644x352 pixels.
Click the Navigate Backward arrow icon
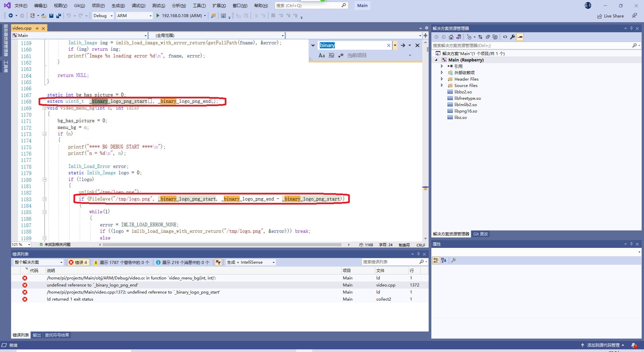pos(10,15)
